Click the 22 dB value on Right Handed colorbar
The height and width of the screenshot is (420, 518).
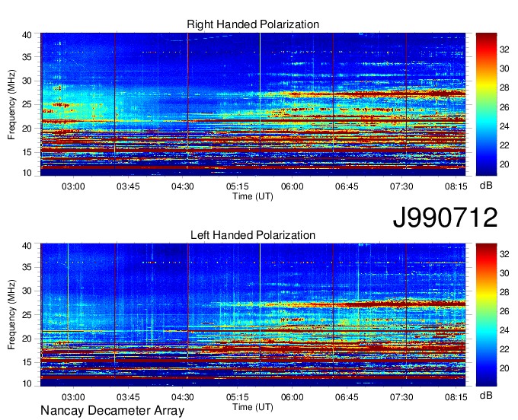click(504, 145)
